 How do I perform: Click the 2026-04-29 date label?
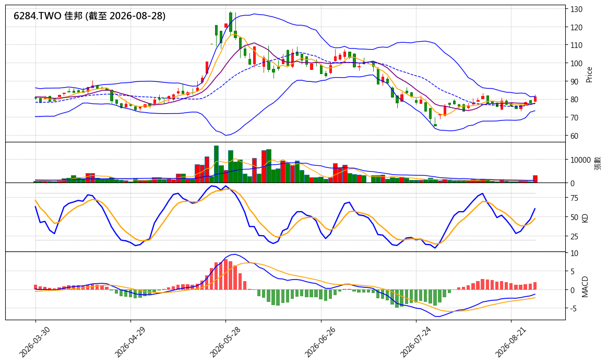[x=128, y=342]
